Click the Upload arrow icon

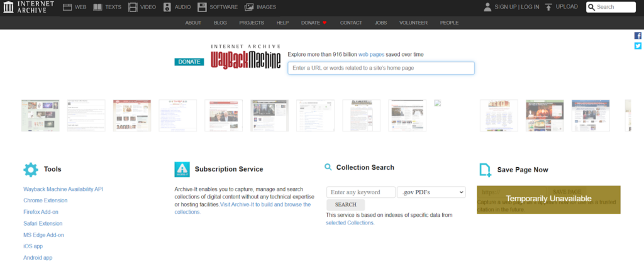pyautogui.click(x=549, y=8)
